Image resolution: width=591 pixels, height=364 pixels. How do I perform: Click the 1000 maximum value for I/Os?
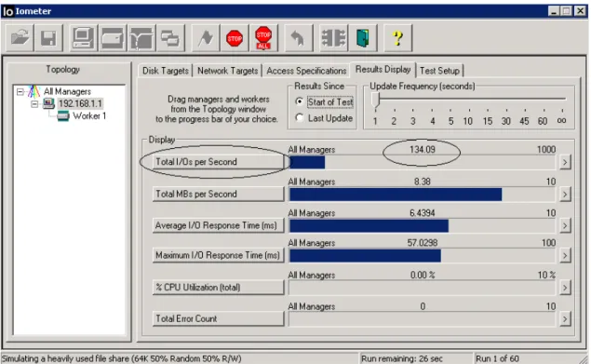546,150
